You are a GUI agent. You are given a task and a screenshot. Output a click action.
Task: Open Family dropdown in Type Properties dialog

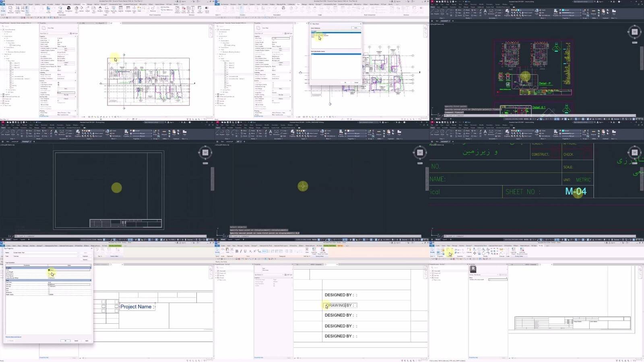46,252
